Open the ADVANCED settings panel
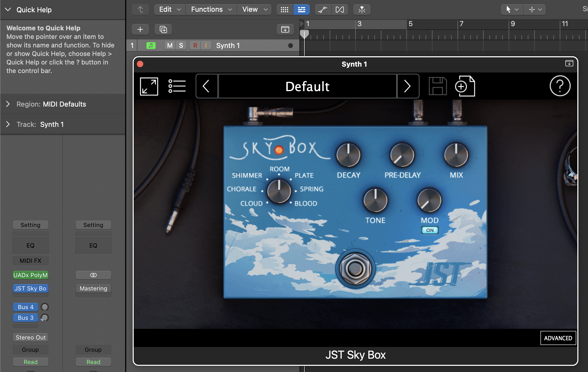This screenshot has width=588, height=372. coord(558,338)
